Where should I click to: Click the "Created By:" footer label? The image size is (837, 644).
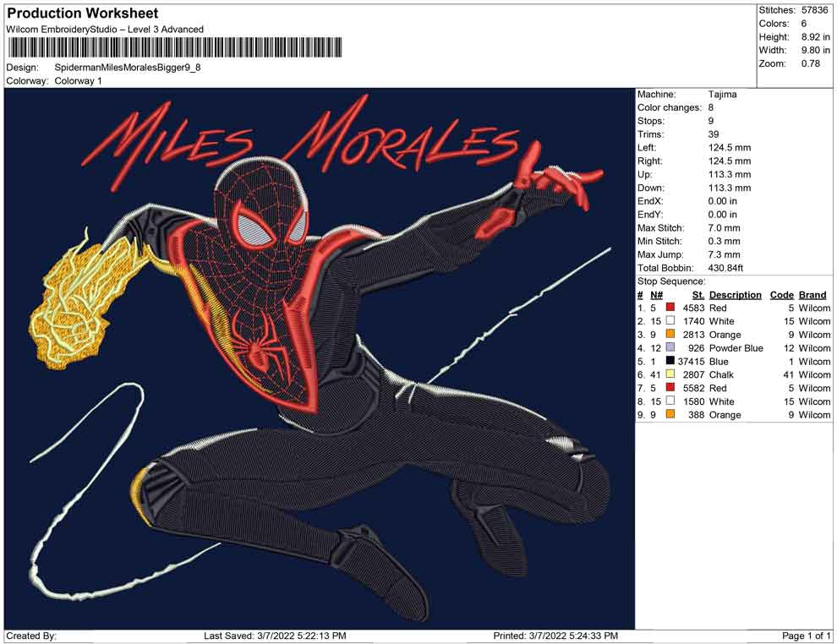click(x=31, y=636)
